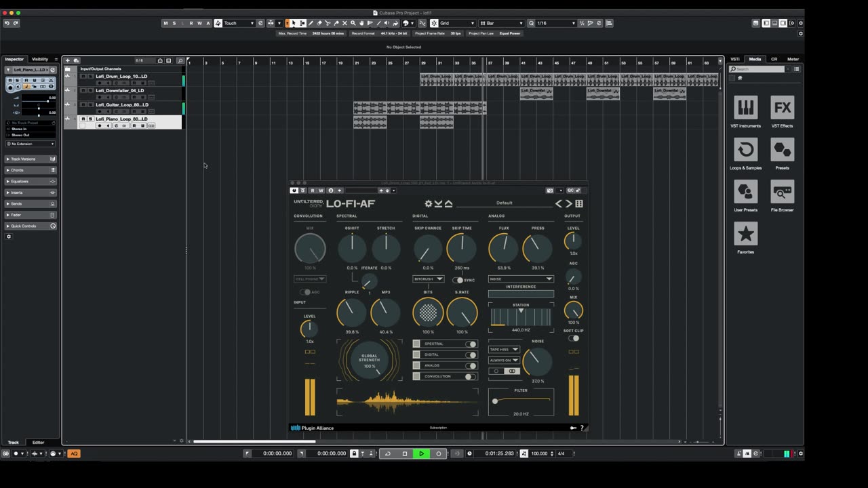
Task: Click the Undo arrow in the top left
Action: [x=7, y=23]
